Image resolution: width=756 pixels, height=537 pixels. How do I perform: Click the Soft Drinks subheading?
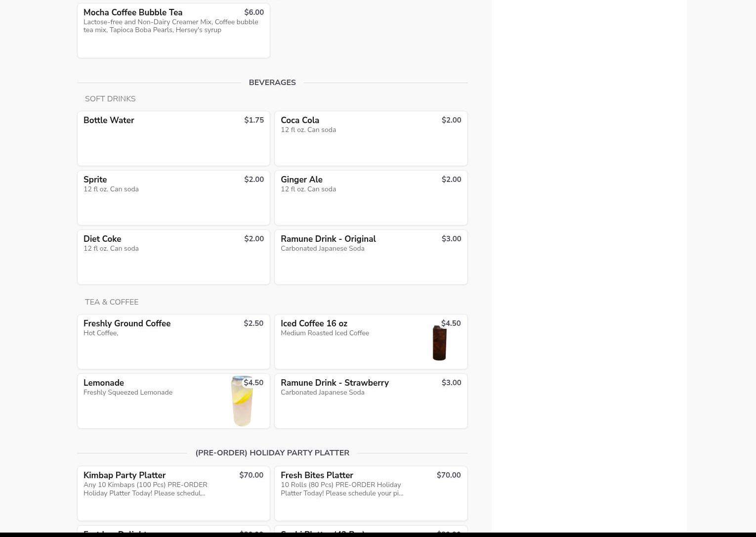(110, 99)
